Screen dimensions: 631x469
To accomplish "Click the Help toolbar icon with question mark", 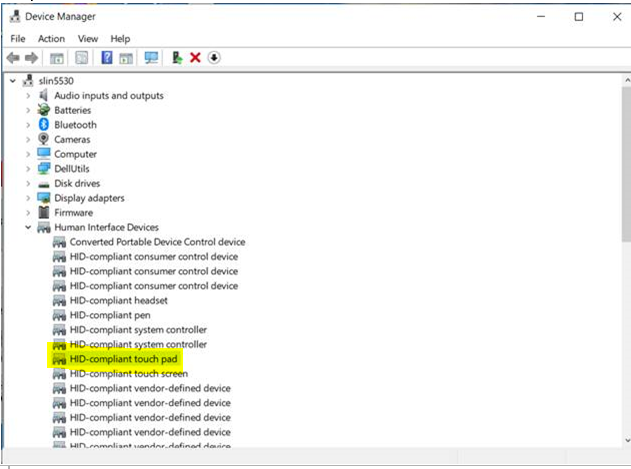I will [x=107, y=58].
